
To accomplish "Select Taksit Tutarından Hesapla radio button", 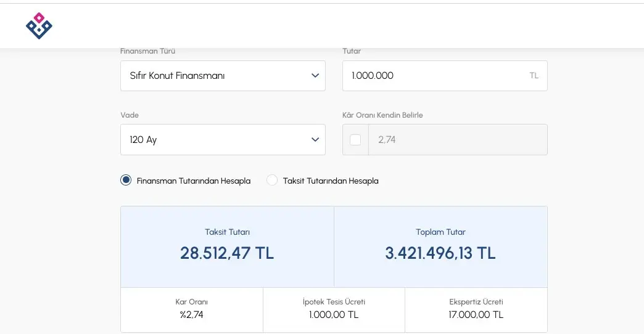I will (x=272, y=181).
